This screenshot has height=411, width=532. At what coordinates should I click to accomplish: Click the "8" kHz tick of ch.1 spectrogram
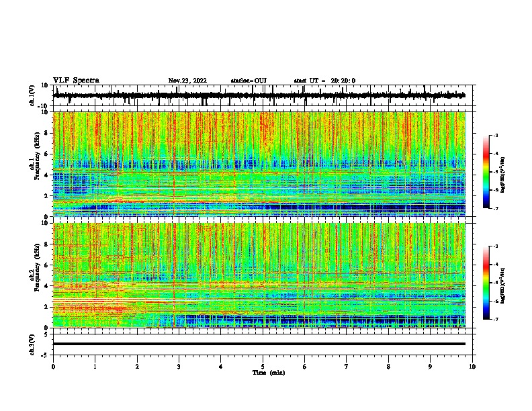click(48, 133)
